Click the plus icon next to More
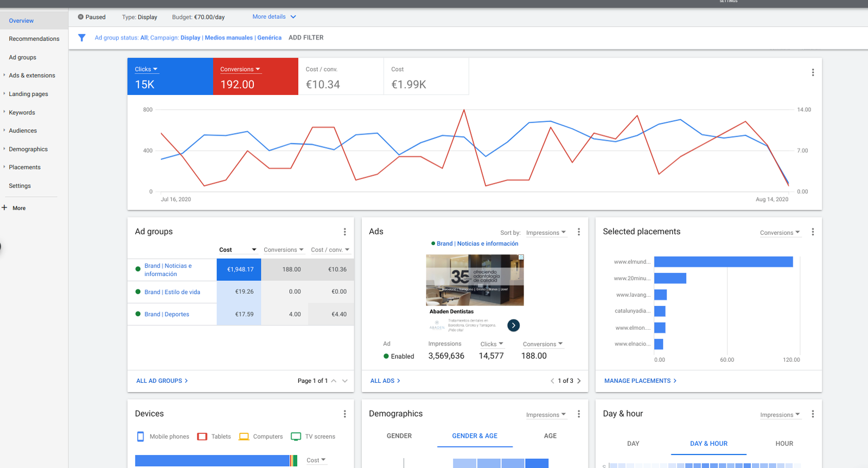The width and height of the screenshot is (868, 468). point(4,208)
